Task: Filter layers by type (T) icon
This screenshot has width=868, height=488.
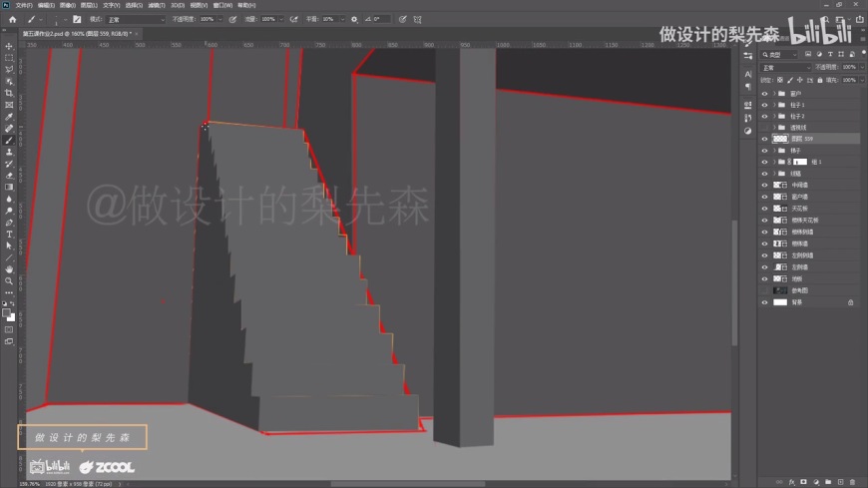Action: point(830,54)
